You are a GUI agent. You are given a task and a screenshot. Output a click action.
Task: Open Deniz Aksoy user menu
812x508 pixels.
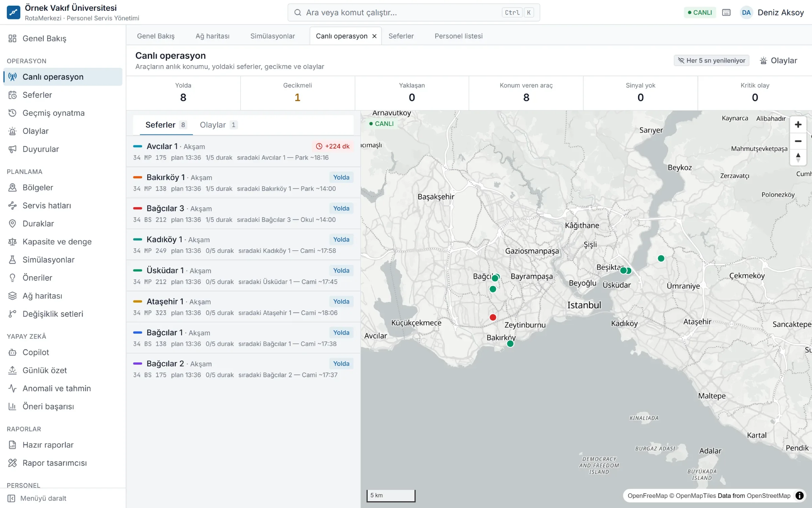coord(772,13)
